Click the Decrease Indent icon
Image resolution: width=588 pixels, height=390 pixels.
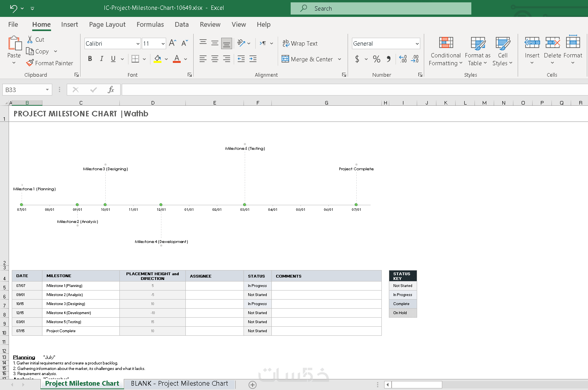pyautogui.click(x=241, y=59)
